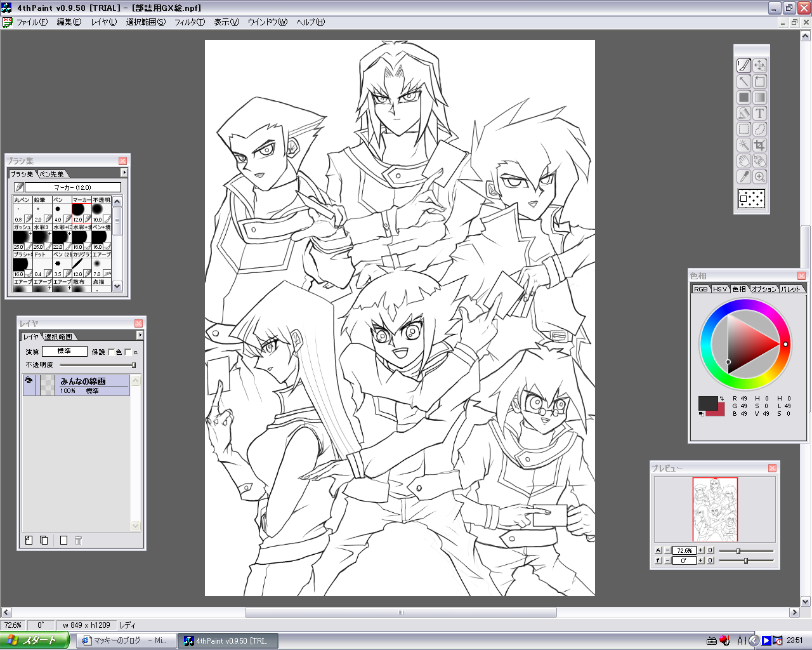Pick the eyedropper tool
Screen dimensions: 812x650
[x=744, y=176]
